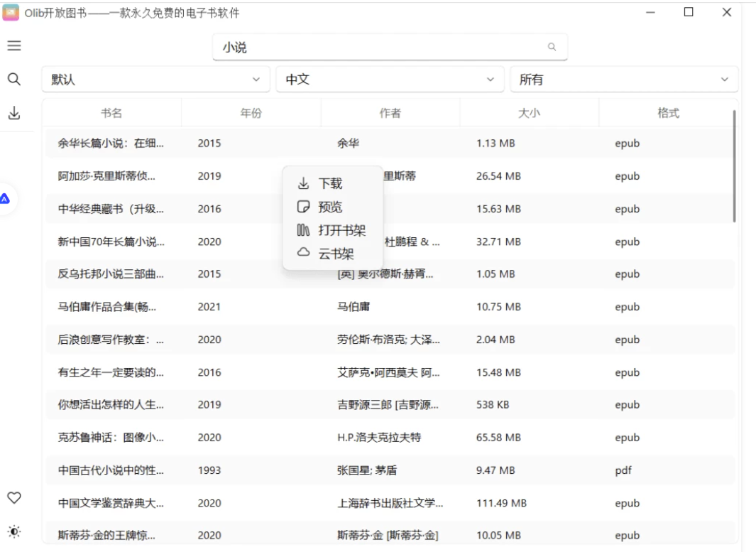Screen dimensions: 756x552
Task: Choose 下载 from the context menu
Action: (x=330, y=184)
